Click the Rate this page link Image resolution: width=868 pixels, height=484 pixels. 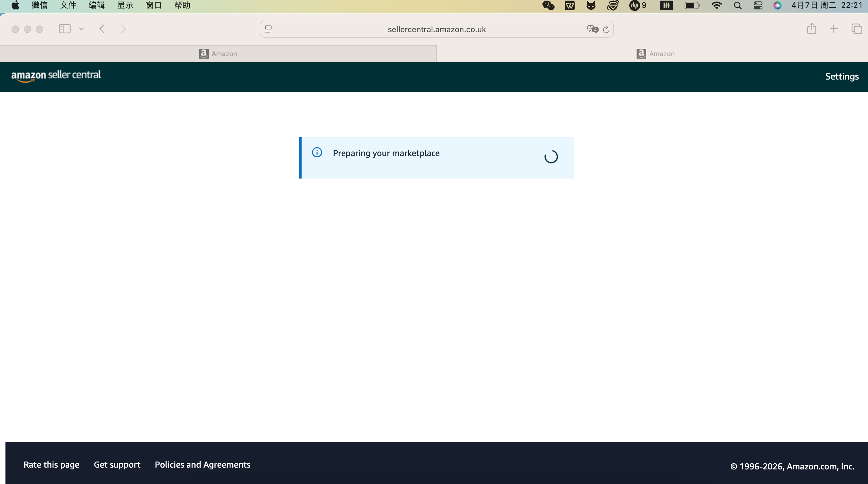click(51, 465)
